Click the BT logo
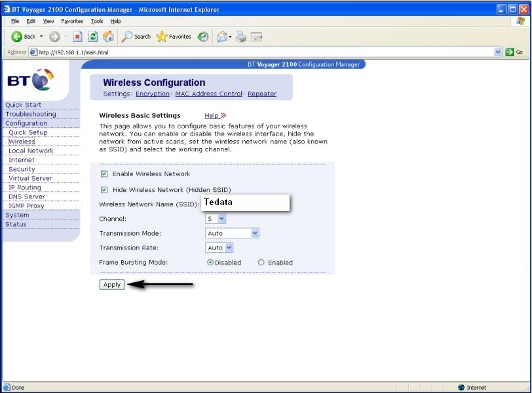This screenshot has width=532, height=393. 31,80
